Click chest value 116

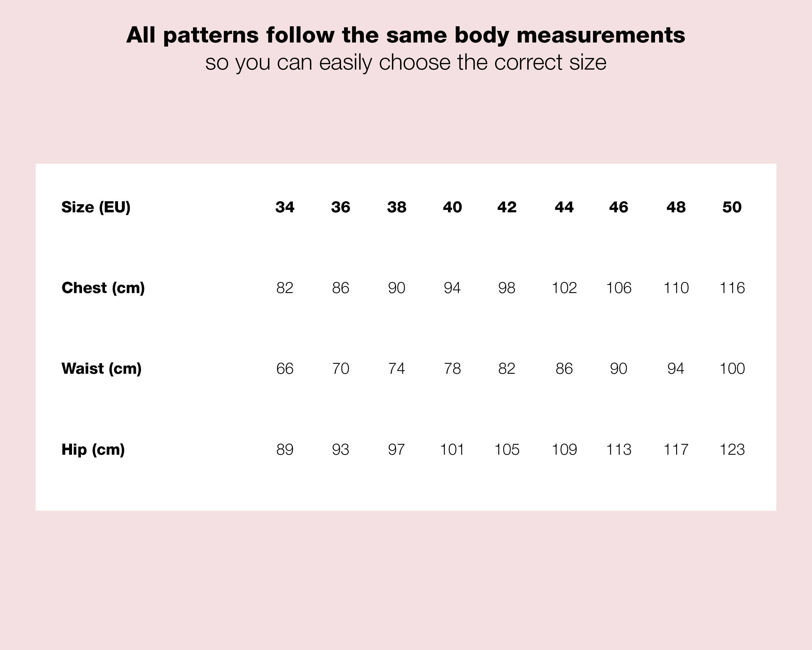[732, 288]
